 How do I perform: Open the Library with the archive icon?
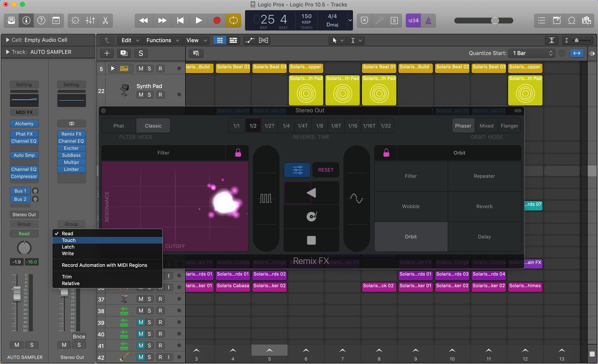coord(11,20)
